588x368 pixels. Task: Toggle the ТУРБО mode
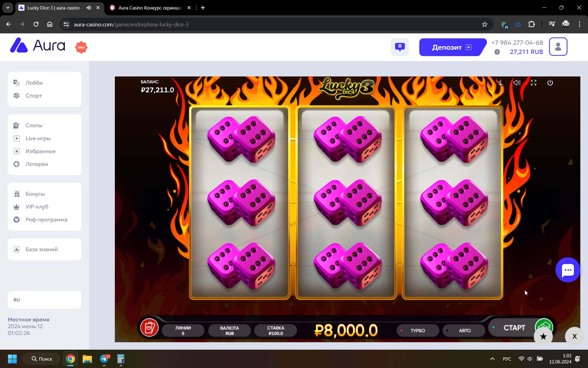pos(418,331)
